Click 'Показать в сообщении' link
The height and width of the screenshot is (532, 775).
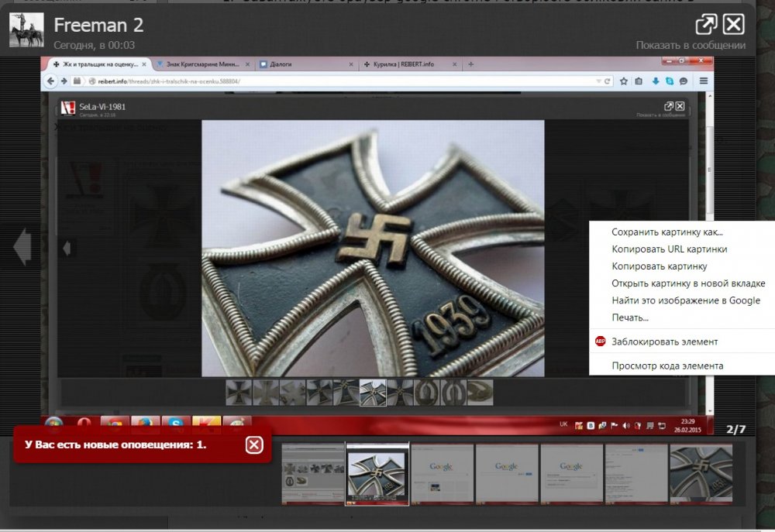(x=691, y=45)
